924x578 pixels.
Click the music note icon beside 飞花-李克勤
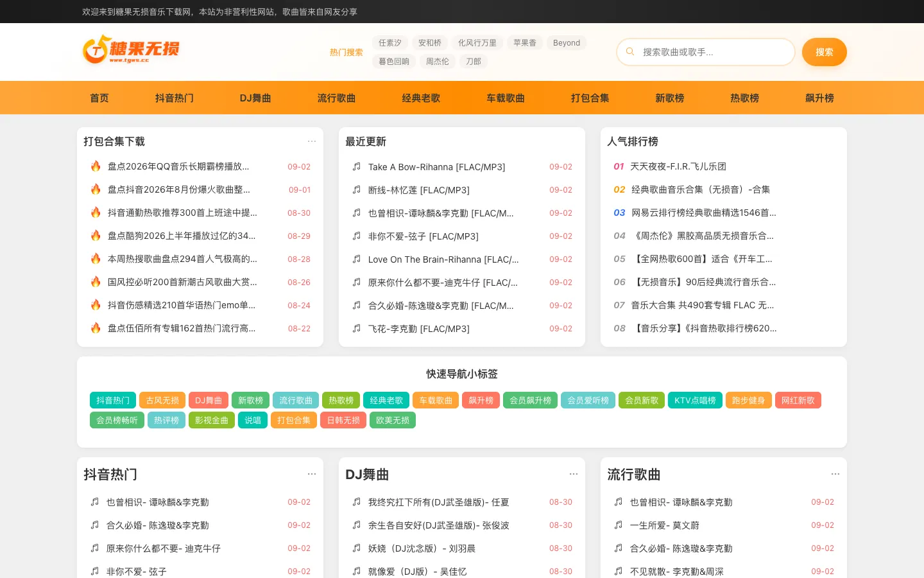click(357, 328)
